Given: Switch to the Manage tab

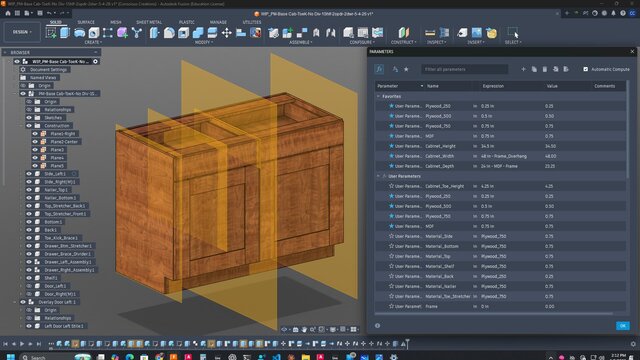Looking at the screenshot, I should [x=218, y=22].
